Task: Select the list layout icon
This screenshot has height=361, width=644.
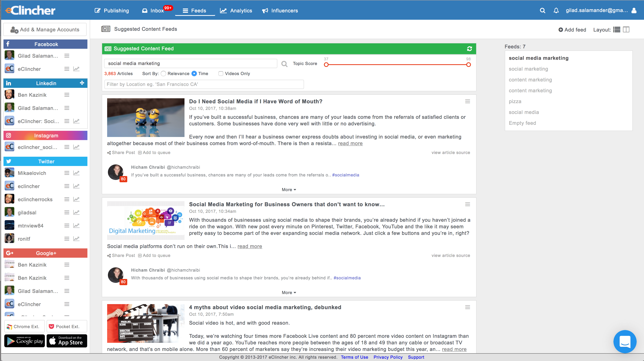Action: (x=617, y=30)
